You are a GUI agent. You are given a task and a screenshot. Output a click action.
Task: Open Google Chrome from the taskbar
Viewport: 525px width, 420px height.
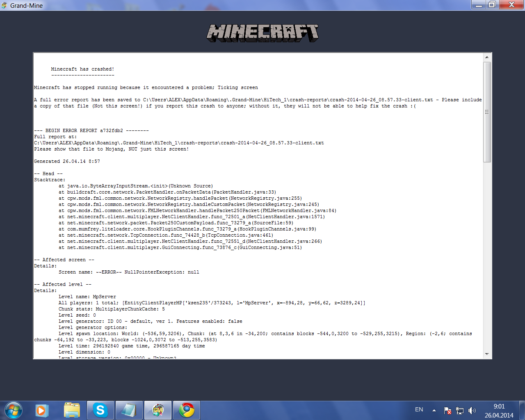187,410
